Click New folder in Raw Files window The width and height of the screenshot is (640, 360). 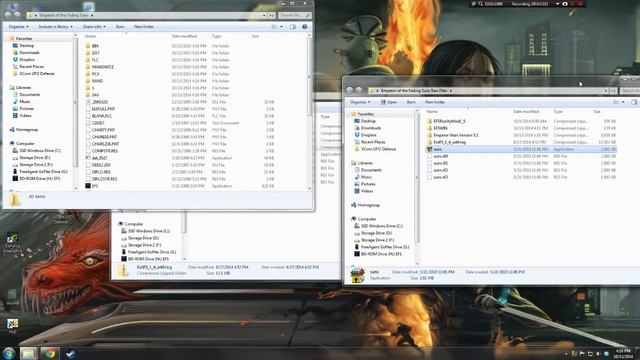[435, 102]
